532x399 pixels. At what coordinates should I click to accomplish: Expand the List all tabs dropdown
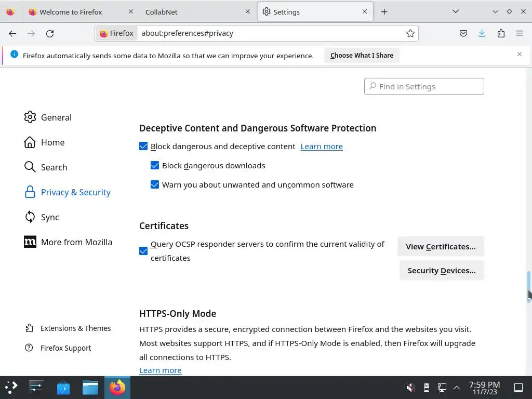(456, 11)
